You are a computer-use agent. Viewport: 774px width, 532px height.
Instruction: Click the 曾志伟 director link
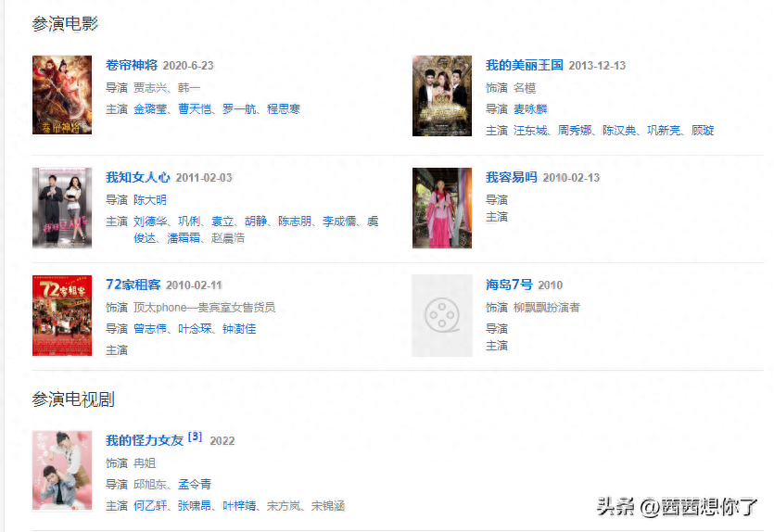150,329
